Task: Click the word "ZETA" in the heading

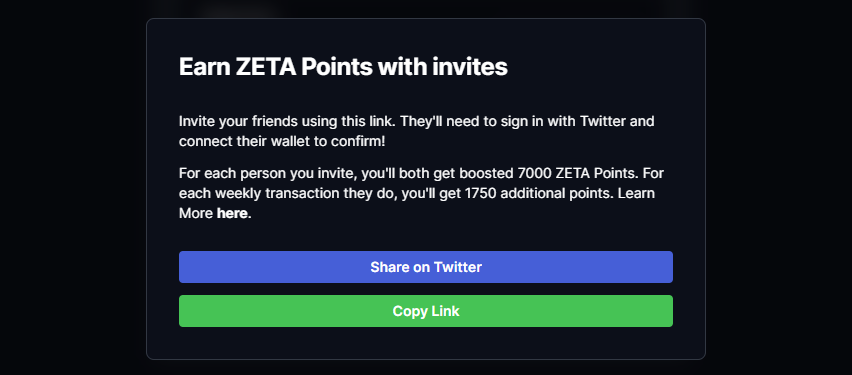Action: point(266,67)
